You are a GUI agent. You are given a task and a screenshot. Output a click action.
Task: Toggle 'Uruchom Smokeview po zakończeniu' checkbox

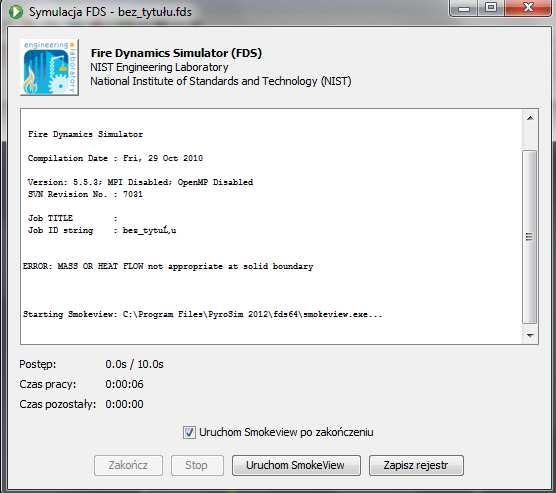(x=189, y=432)
